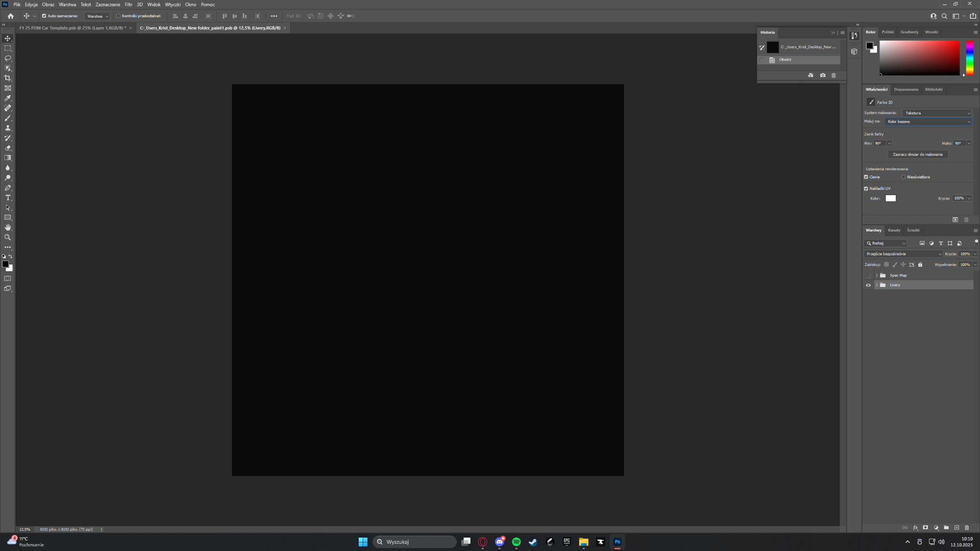Select the Lasso tool
The height and width of the screenshot is (551, 980).
(x=8, y=58)
